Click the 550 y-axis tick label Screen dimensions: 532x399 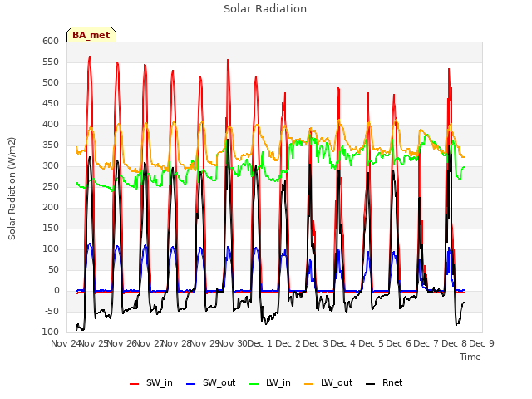point(51,62)
